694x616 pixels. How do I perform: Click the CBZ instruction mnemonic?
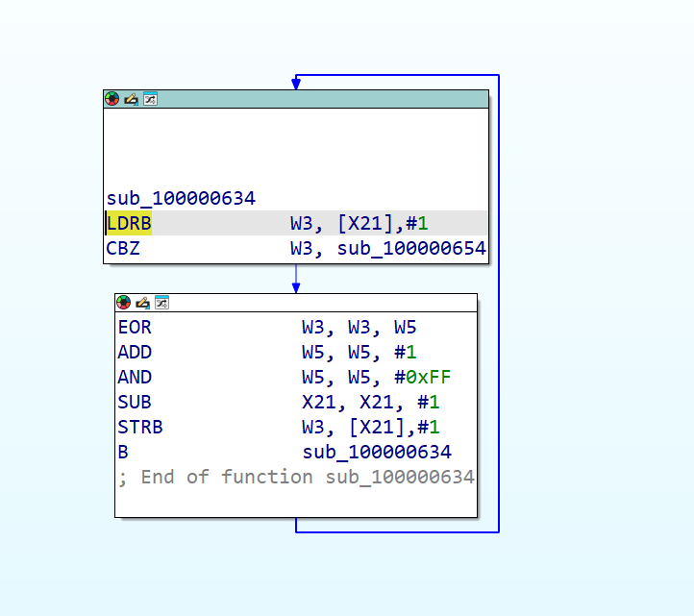pyautogui.click(x=122, y=249)
